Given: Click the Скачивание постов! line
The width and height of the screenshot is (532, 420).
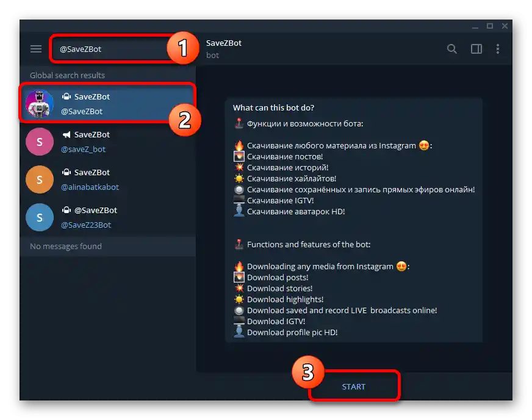Looking at the screenshot, I should point(285,156).
